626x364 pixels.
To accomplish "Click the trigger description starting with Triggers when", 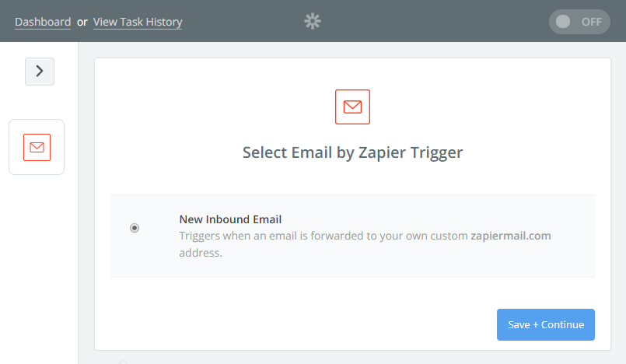I will [x=365, y=244].
